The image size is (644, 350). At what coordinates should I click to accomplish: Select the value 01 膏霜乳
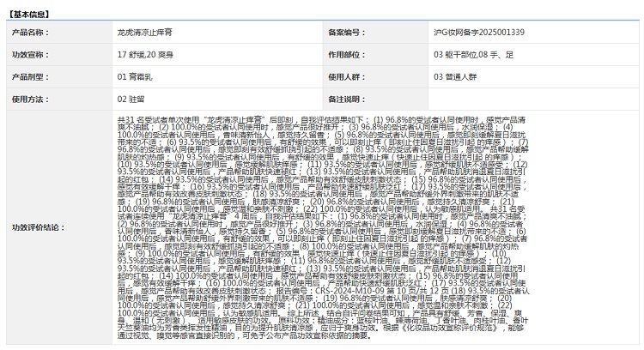[x=135, y=76]
